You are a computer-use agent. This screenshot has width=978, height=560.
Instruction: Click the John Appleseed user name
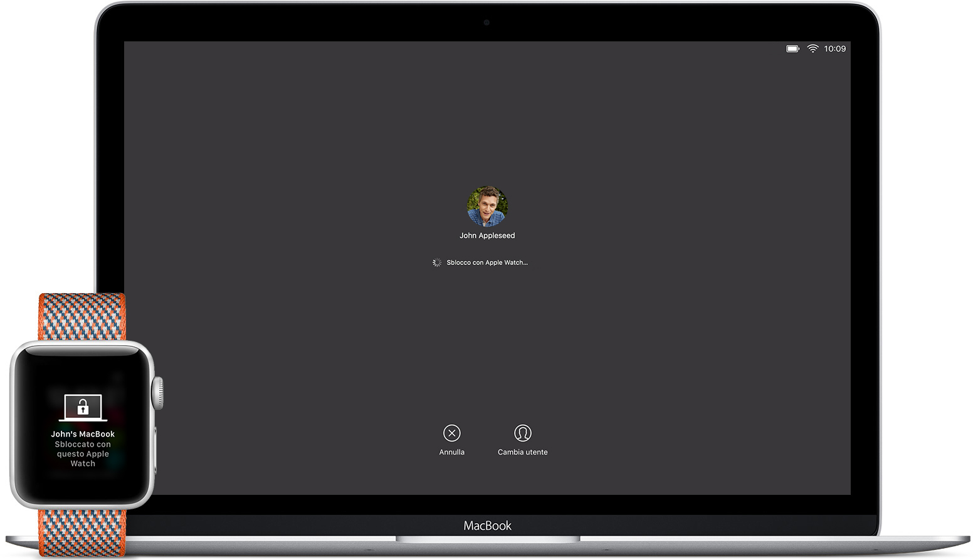[x=487, y=235]
